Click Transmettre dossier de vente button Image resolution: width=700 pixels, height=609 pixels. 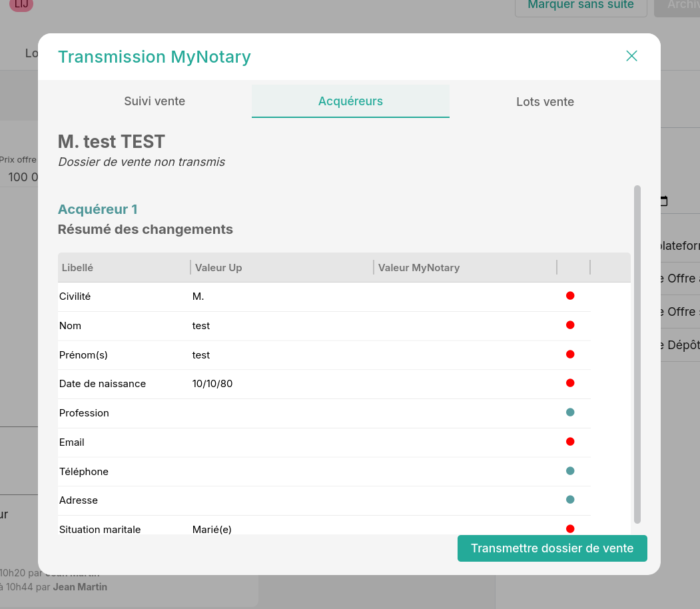coord(552,548)
